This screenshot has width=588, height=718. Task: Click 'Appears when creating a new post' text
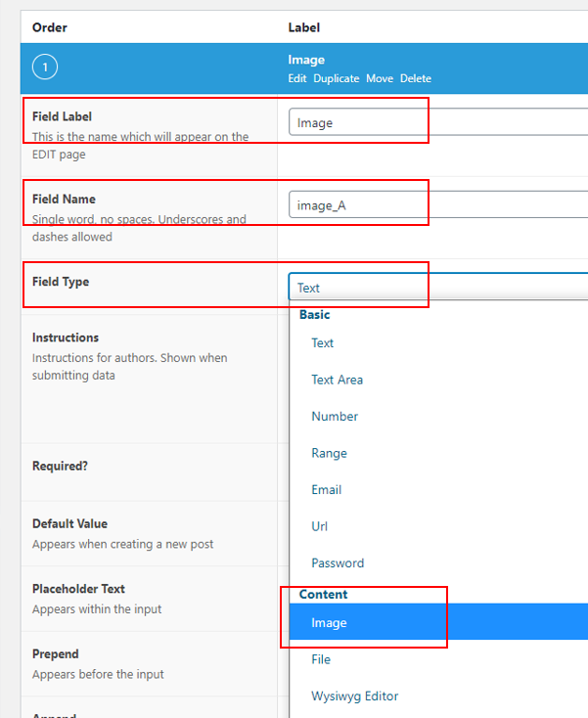tap(122, 544)
